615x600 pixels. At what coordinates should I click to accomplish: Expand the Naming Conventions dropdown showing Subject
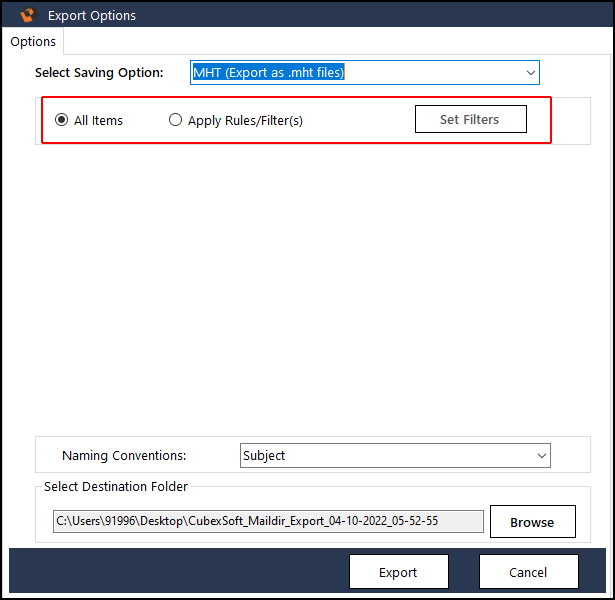394,455
